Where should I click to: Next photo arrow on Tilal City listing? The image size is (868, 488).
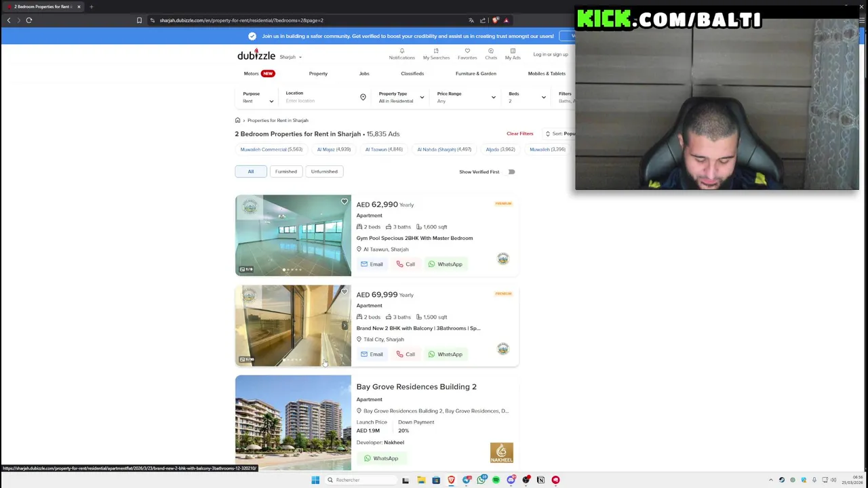344,326
